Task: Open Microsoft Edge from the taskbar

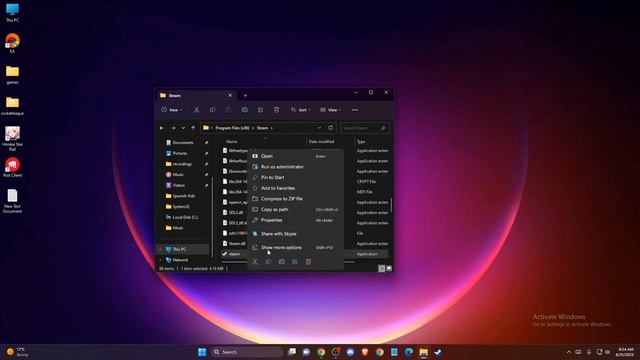Action: click(x=409, y=352)
